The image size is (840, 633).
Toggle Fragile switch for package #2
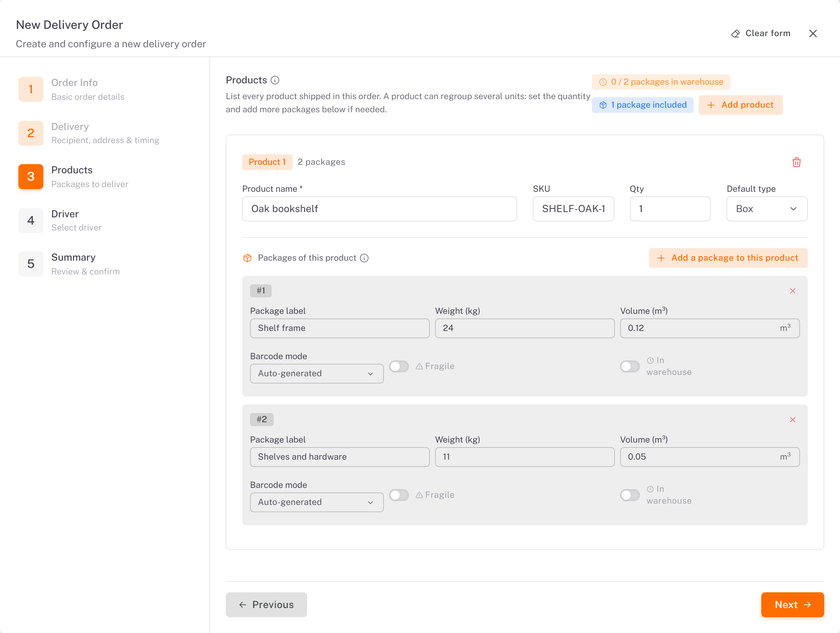click(399, 495)
